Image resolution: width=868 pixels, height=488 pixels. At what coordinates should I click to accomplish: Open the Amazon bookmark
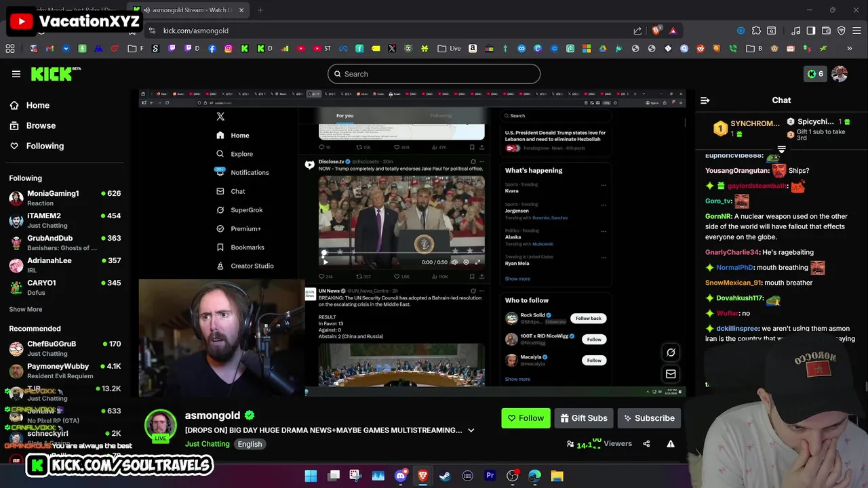(473, 49)
